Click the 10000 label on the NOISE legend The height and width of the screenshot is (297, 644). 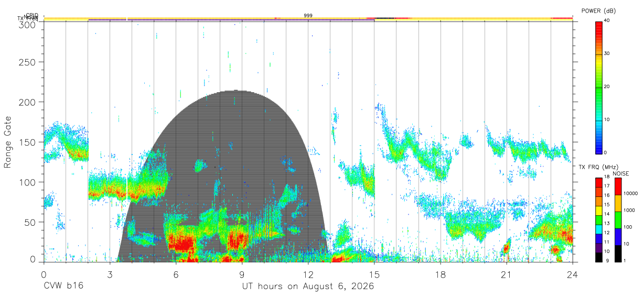630,193
